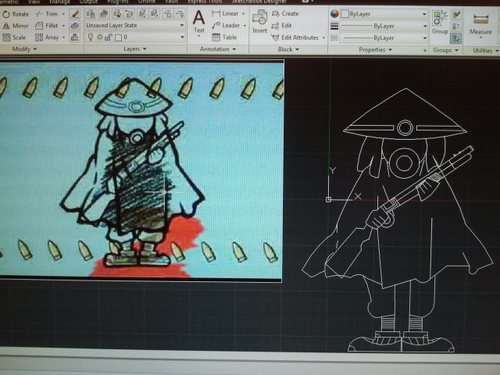Open the Unsaved Layer State dropdown
Viewport: 500px width, 375px height.
pos(182,25)
